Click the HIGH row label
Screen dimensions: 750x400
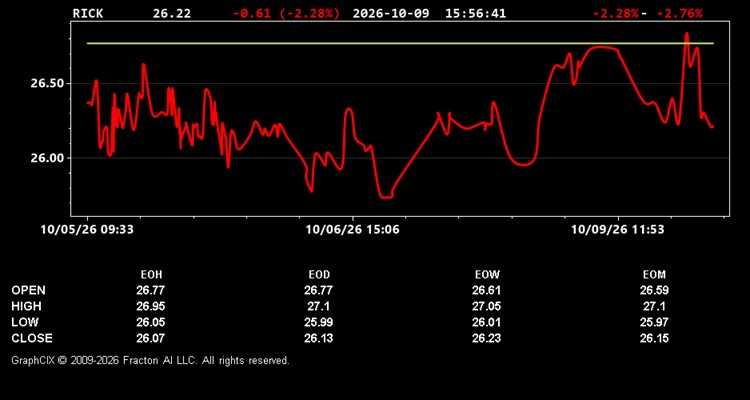(x=26, y=306)
